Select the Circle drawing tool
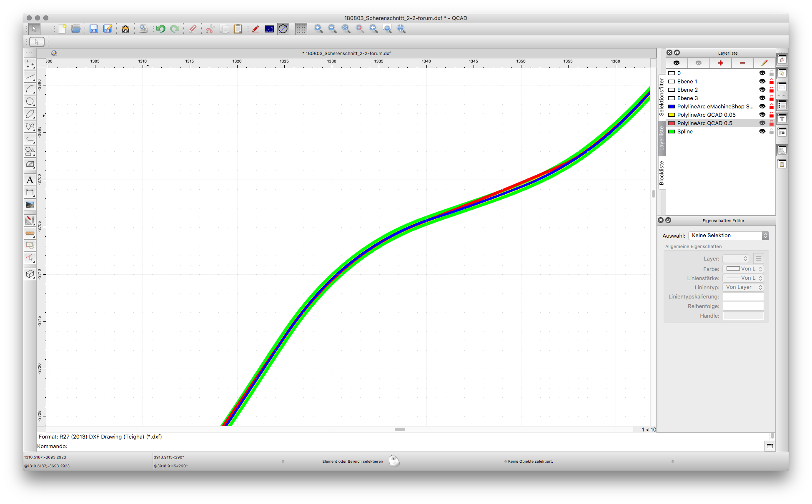Screen dimensions: 812x504 [x=30, y=102]
